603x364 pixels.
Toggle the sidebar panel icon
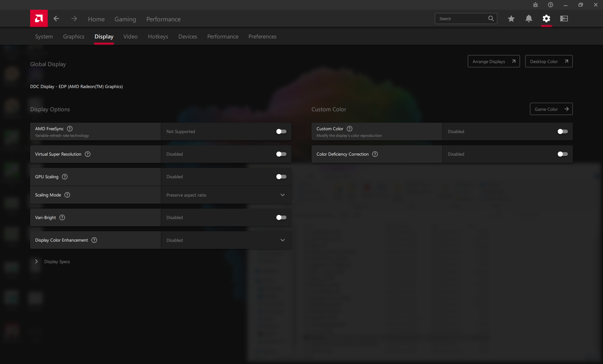(x=564, y=19)
